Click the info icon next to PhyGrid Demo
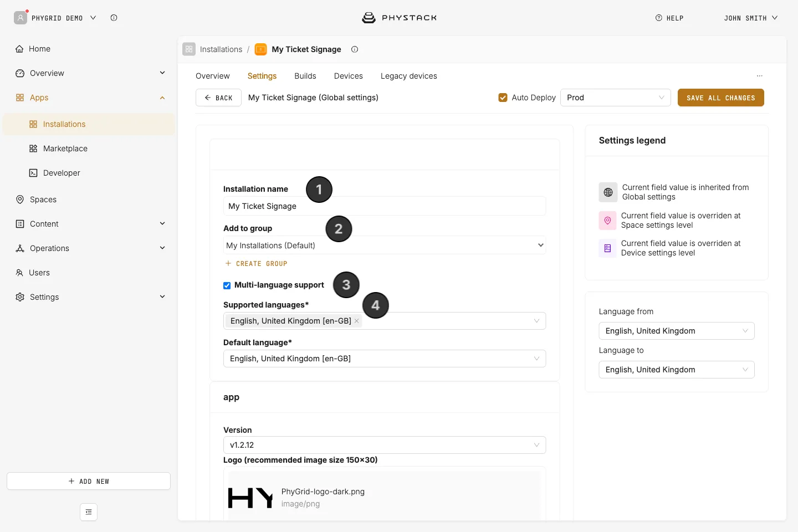 [114, 18]
